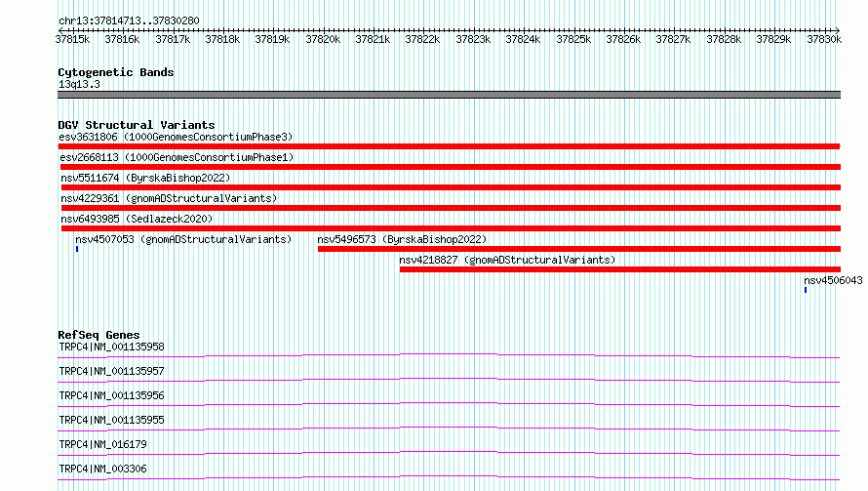Click the 37822k ruler position
Screen dimensions: 868x491
422,39
